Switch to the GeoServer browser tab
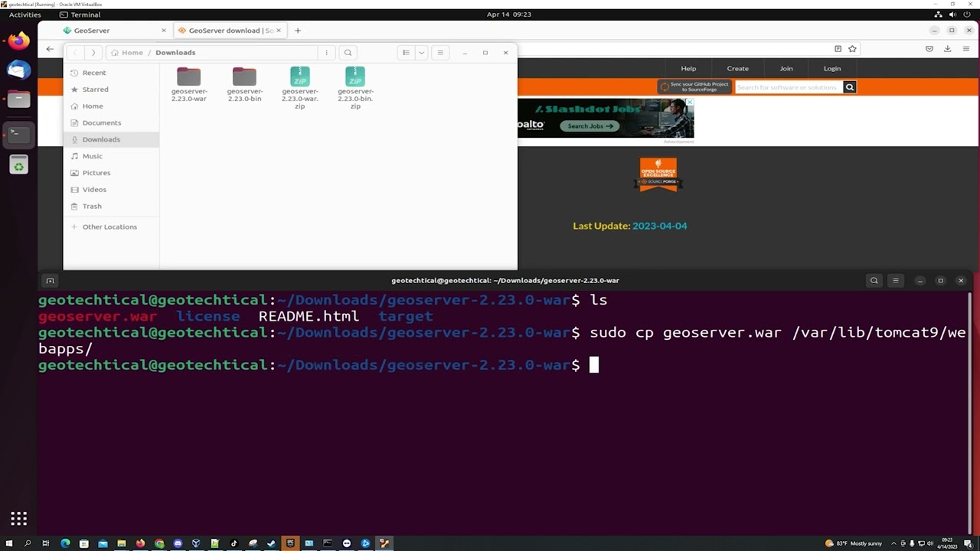This screenshot has height=551, width=980. coord(115,31)
